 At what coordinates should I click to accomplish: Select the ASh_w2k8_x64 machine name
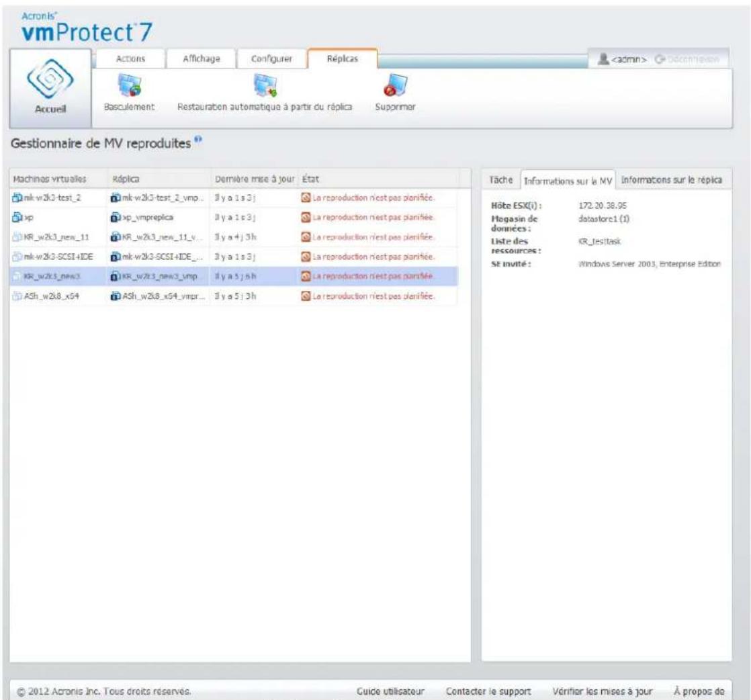point(51,296)
